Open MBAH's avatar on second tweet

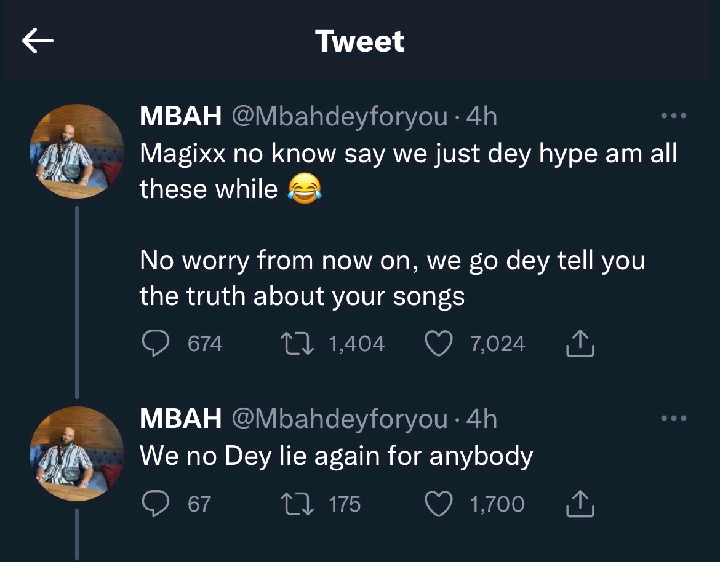tap(76, 454)
